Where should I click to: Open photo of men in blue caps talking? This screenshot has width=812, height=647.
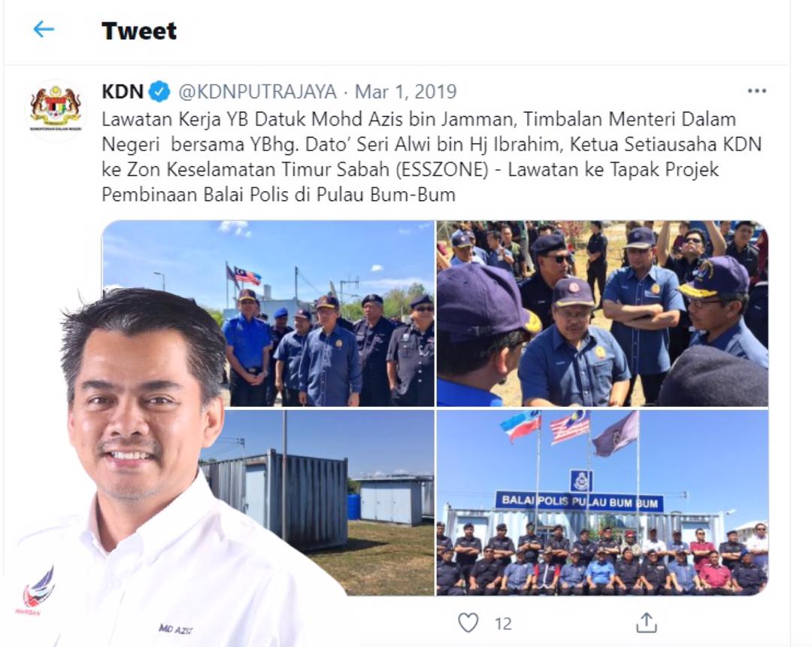tap(602, 314)
